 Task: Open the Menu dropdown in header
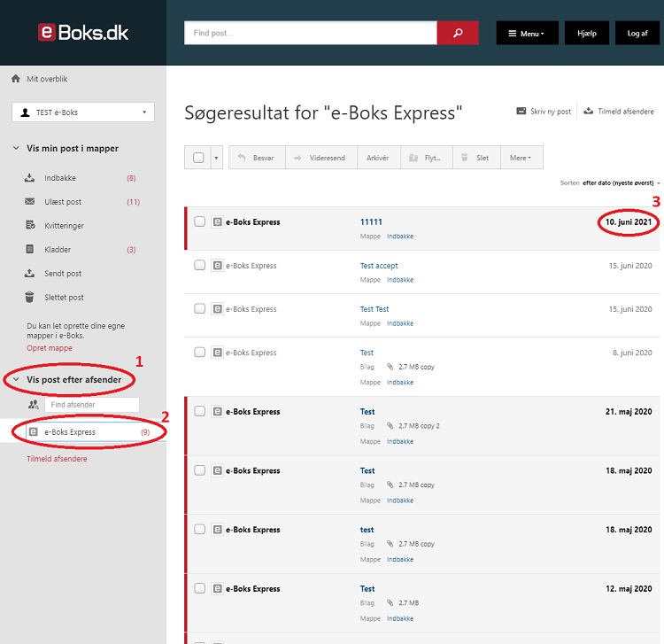[528, 33]
